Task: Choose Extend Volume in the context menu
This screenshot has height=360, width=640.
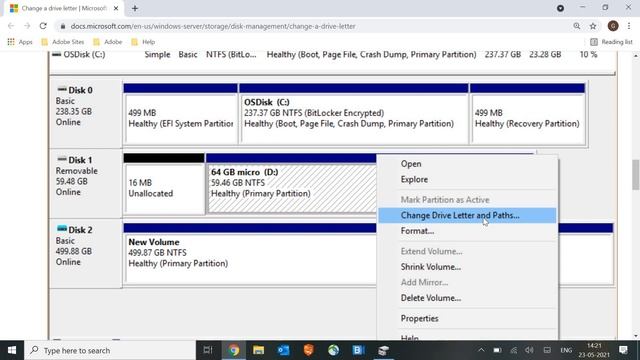Action: click(467, 251)
